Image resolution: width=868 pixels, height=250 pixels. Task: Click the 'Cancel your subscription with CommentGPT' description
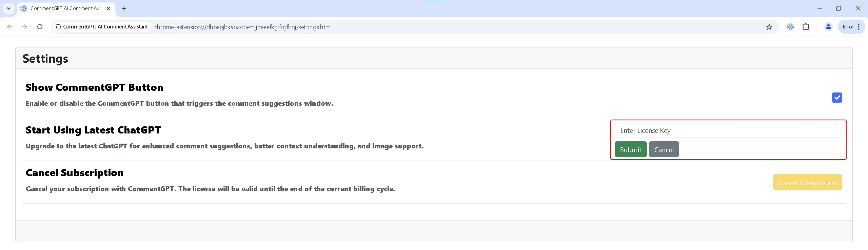pos(211,189)
